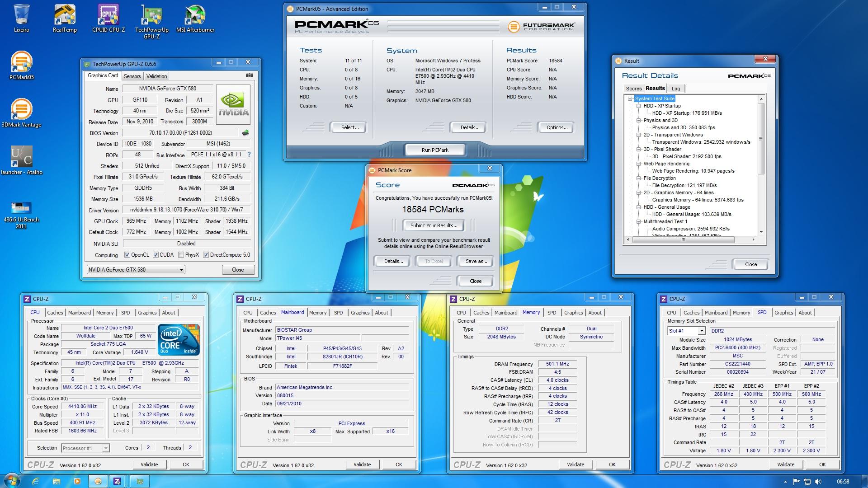Click the NVIDIA logo in GPU-Z
Viewport: 868px width, 488px height.
233,105
